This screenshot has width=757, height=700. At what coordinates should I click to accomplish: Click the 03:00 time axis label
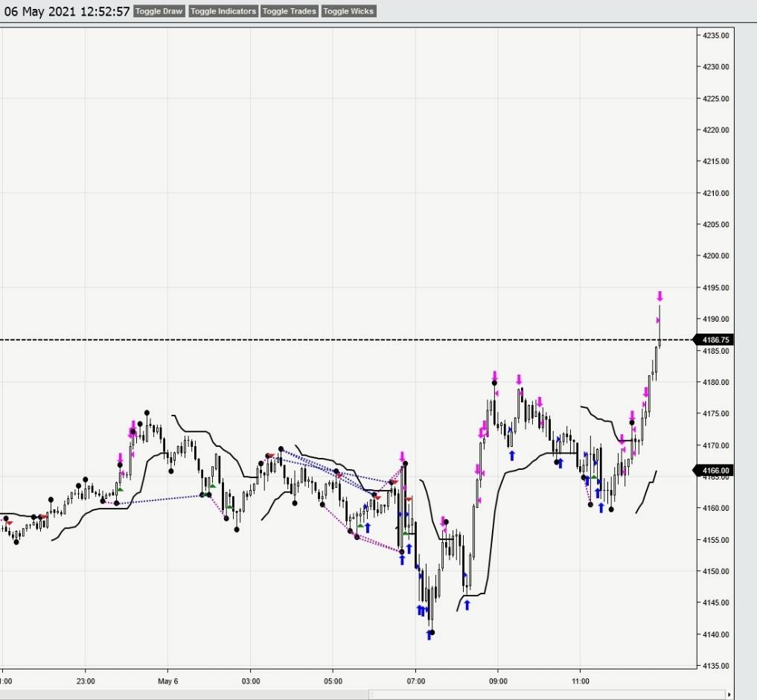(x=251, y=681)
